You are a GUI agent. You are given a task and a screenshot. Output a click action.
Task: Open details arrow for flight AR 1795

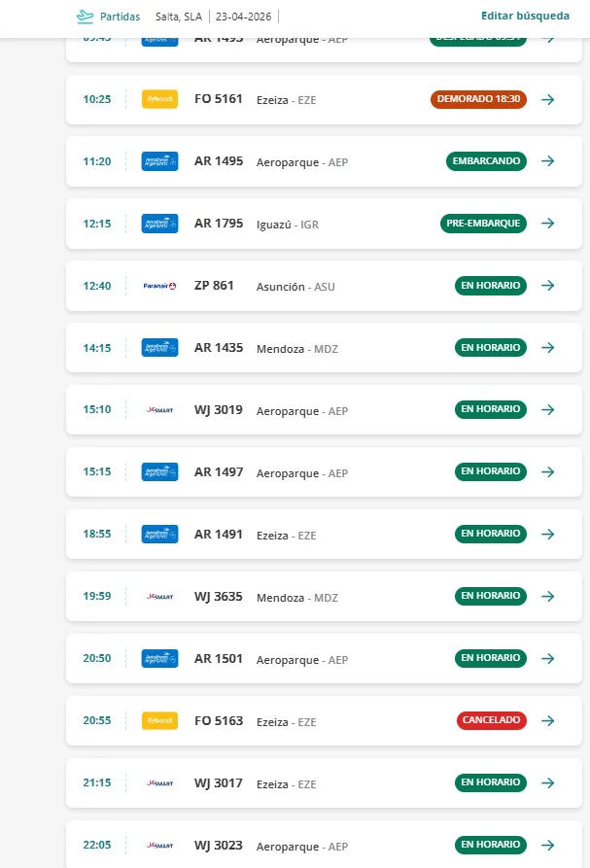(x=548, y=224)
